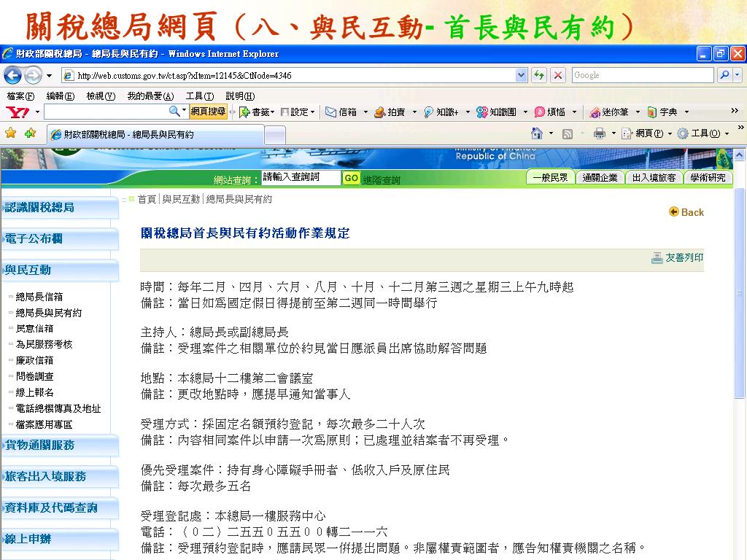The height and width of the screenshot is (560, 747).
Task: Open the 工具(O) Tools menu button
Action: tap(703, 133)
